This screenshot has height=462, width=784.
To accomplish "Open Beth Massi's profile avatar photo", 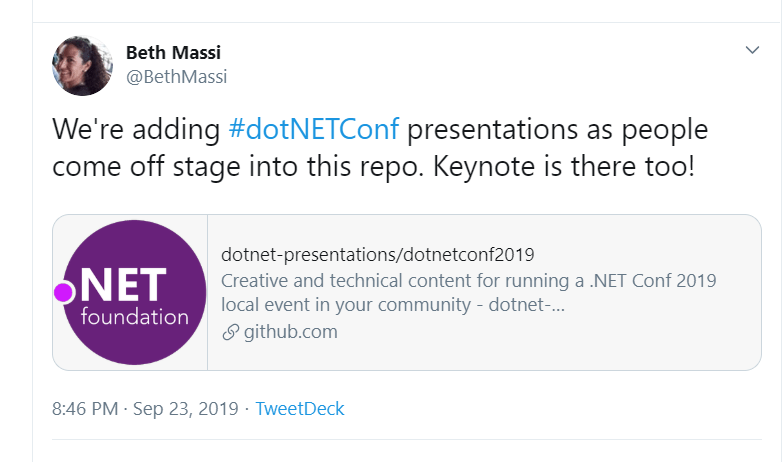I will tap(82, 65).
